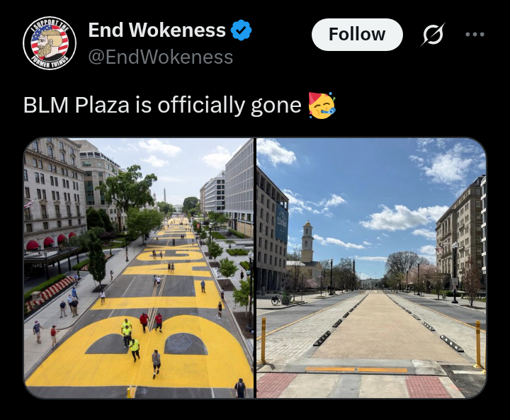This screenshot has height=420, width=510.
Task: Open the left photo with yellow street mural
Action: point(139,268)
